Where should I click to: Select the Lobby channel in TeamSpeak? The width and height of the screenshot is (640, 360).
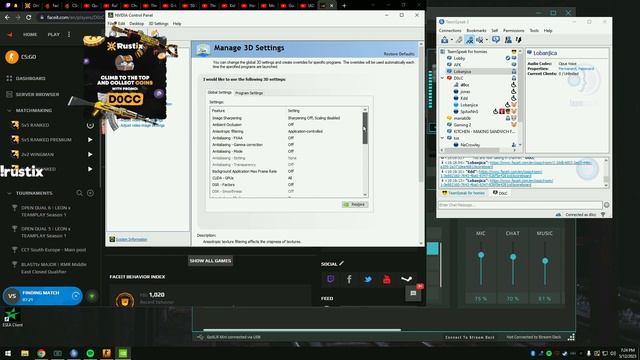[x=459, y=58]
